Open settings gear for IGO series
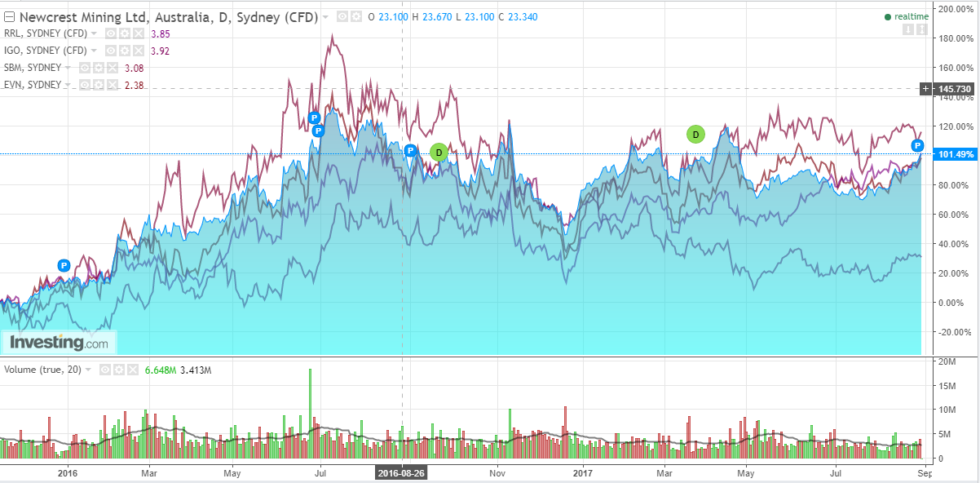Image resolution: width=980 pixels, height=483 pixels. tap(125, 51)
